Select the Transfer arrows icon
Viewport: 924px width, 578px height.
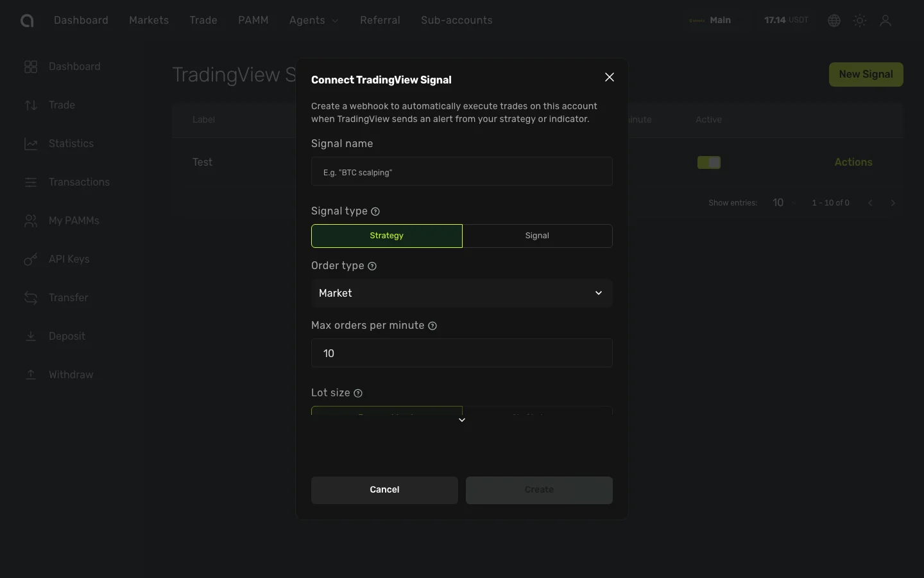click(31, 298)
